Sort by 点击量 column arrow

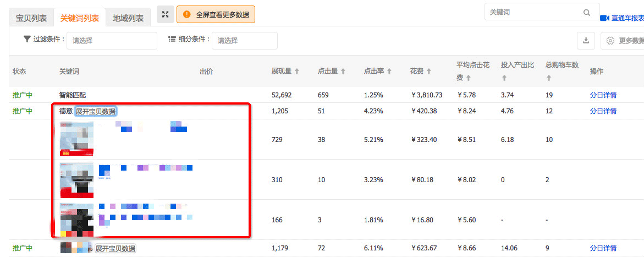pos(343,72)
